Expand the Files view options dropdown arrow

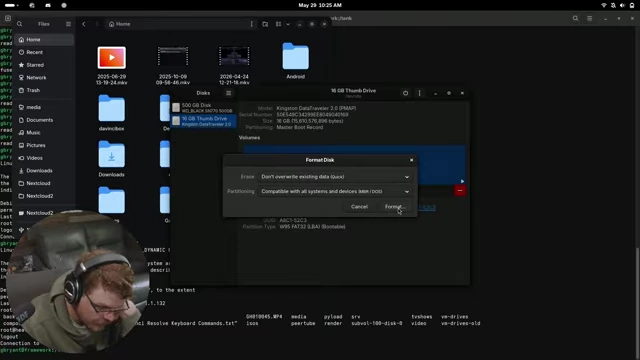coord(288,24)
